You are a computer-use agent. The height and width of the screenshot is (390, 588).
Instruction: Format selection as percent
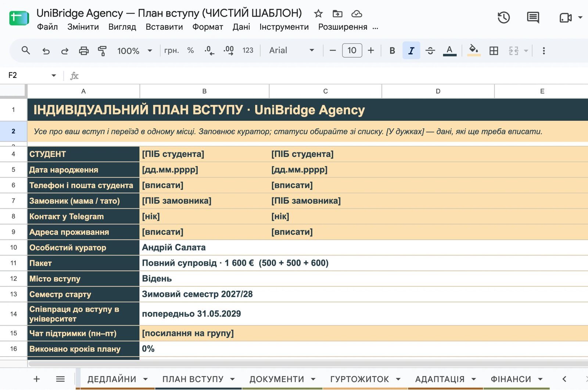click(190, 51)
